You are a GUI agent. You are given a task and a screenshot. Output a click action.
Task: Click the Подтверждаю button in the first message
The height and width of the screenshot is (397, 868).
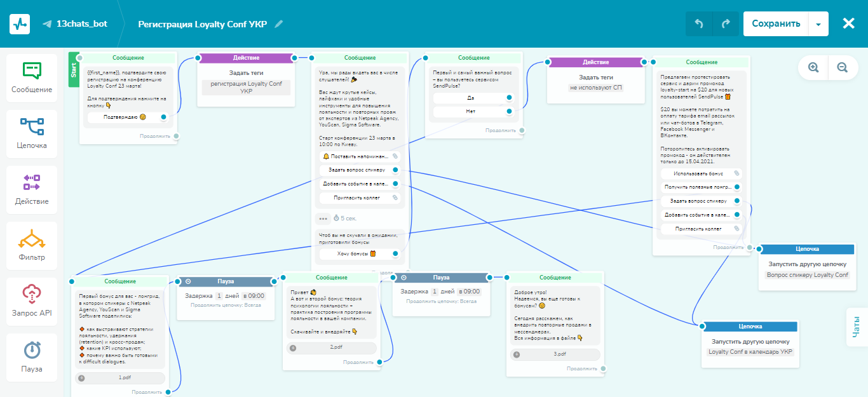(125, 117)
